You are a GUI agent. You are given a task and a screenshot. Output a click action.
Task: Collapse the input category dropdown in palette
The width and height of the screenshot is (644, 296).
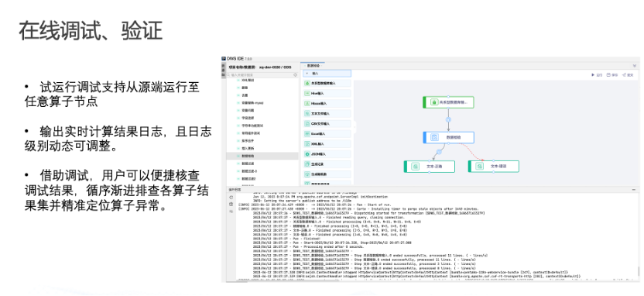(x=327, y=73)
